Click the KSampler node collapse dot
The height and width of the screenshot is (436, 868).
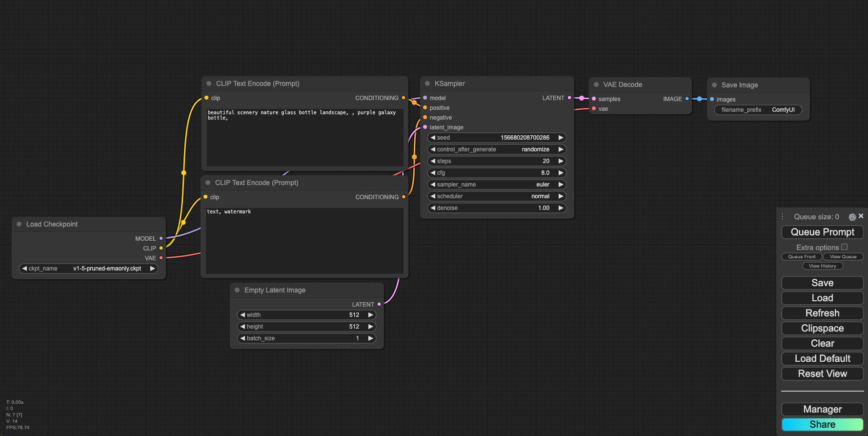(427, 83)
